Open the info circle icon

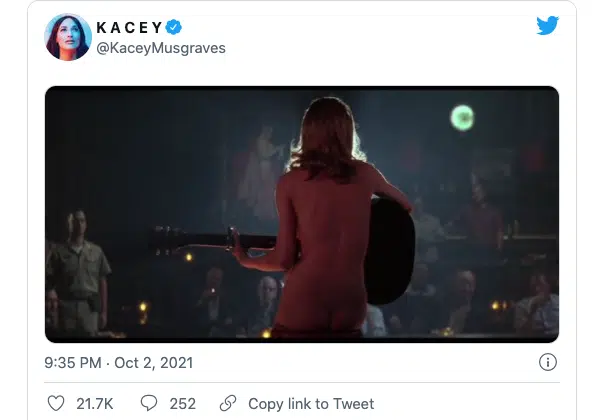[x=547, y=361]
